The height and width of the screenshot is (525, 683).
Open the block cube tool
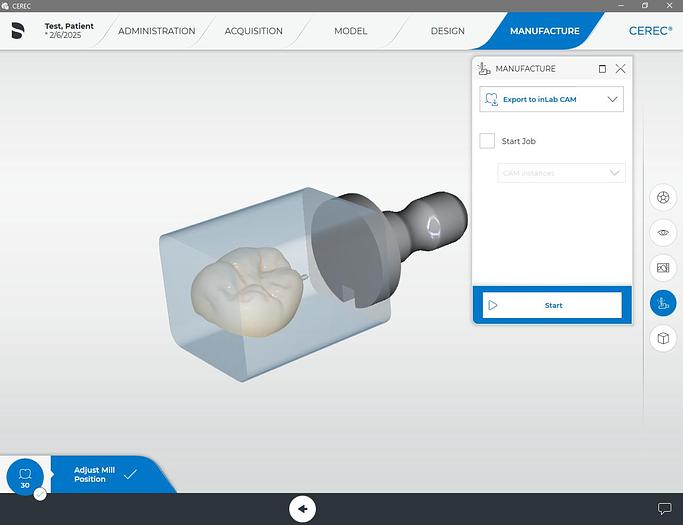(x=663, y=338)
